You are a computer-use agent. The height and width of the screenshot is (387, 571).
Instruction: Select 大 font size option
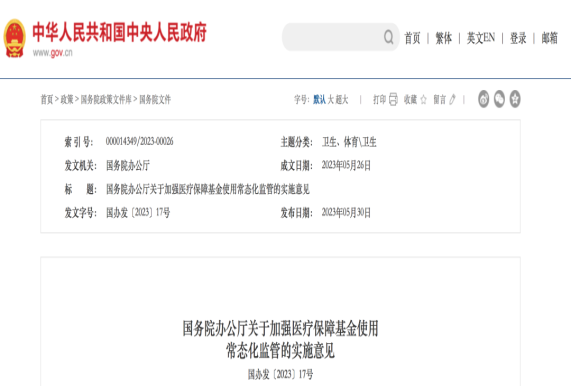(x=331, y=99)
